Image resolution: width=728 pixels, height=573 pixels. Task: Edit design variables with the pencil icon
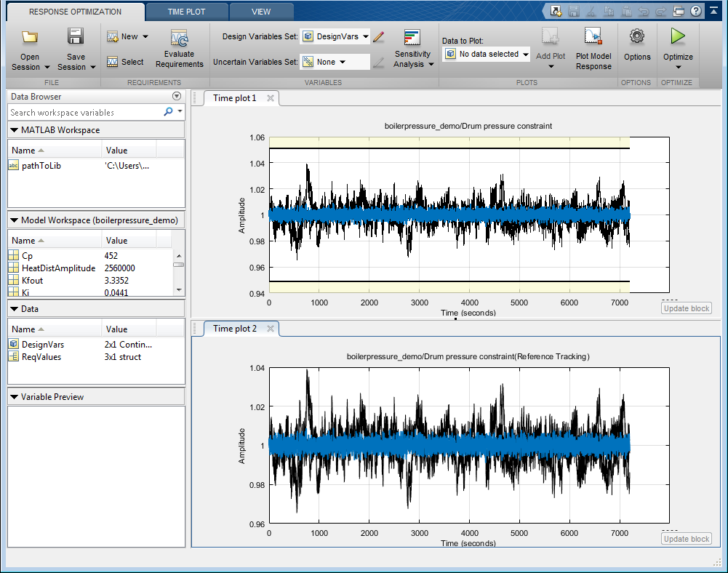coord(378,36)
